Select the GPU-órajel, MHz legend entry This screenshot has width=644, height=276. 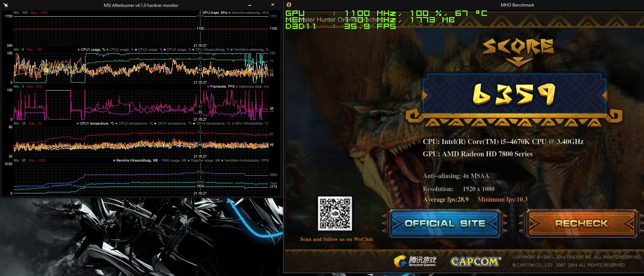tap(214, 13)
